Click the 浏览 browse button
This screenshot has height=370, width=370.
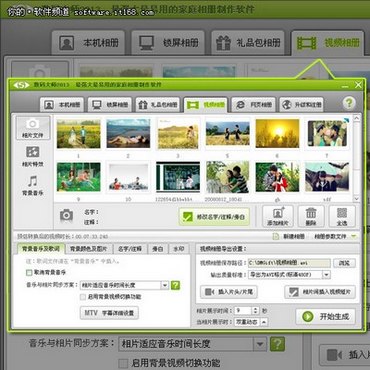pyautogui.click(x=344, y=263)
